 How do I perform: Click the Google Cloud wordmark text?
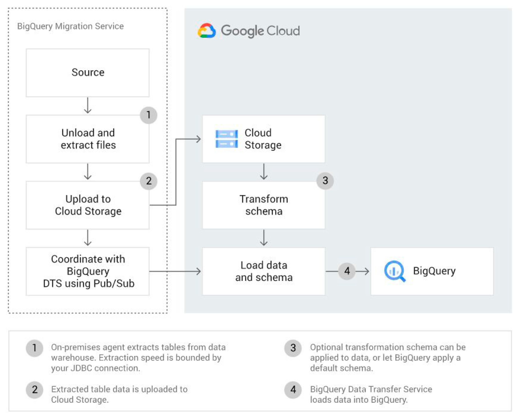tap(260, 31)
